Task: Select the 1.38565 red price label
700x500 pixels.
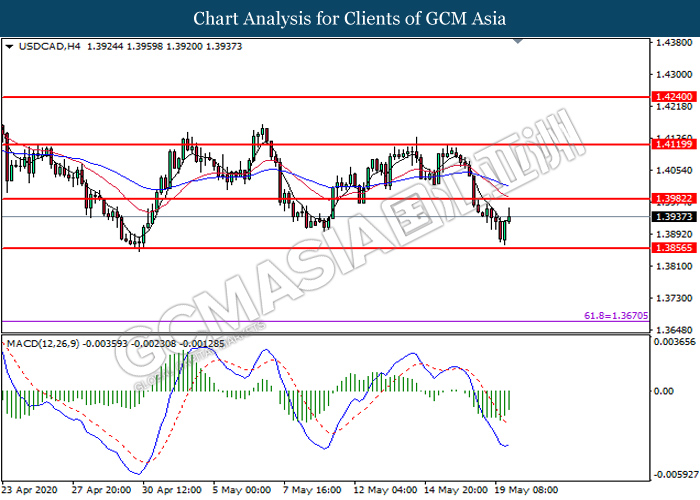Action: [x=674, y=248]
